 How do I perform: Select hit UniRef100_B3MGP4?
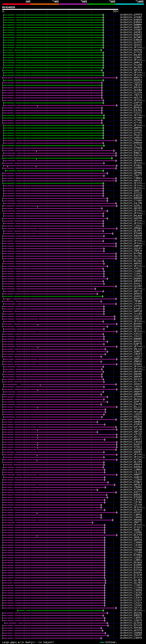coord(131,22)
